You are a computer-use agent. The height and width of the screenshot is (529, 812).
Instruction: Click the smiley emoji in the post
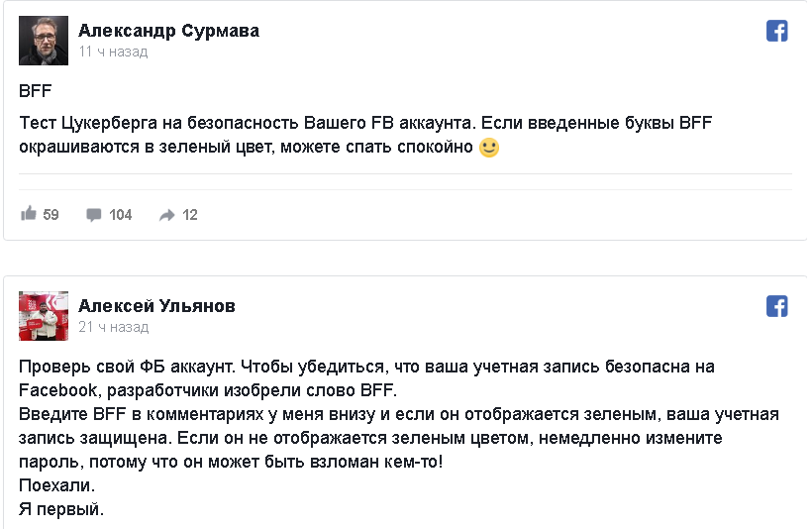pos(488,149)
